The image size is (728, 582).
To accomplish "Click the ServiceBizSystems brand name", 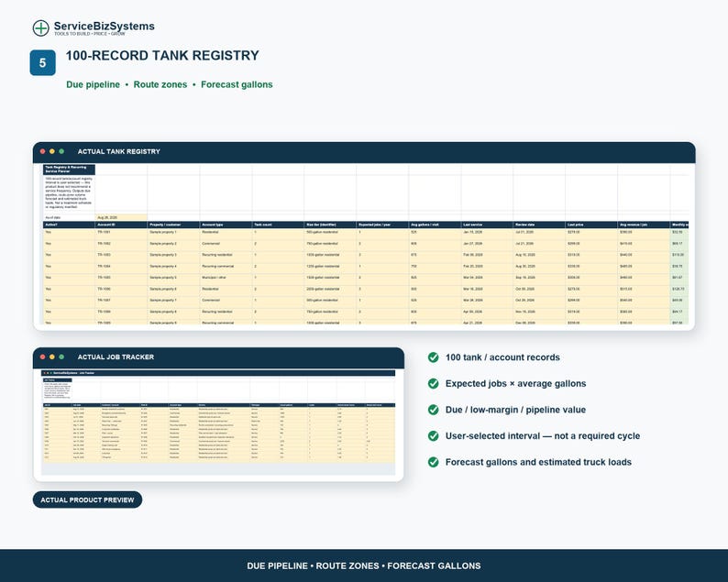I will click(104, 26).
